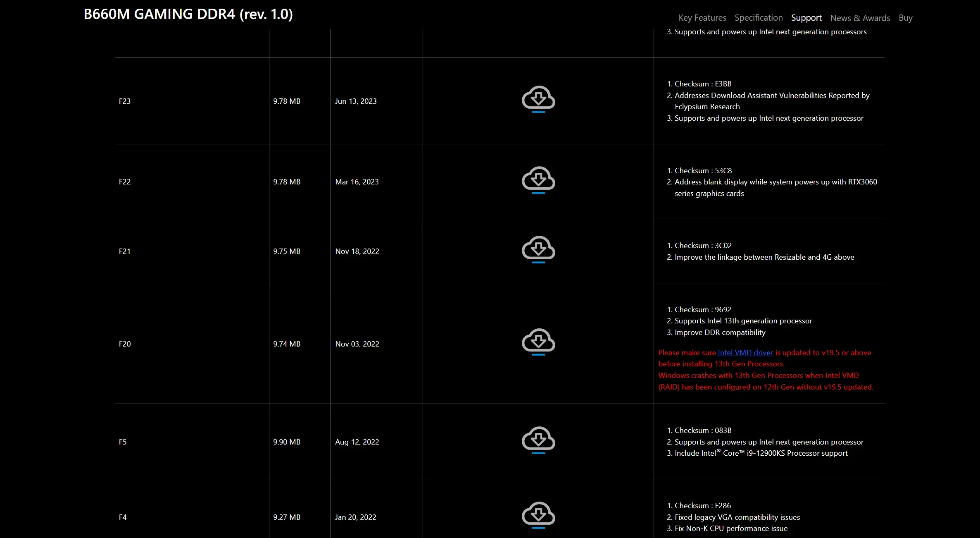The image size is (980, 538).
Task: Click the 9.27 MB file size
Action: 287,517
